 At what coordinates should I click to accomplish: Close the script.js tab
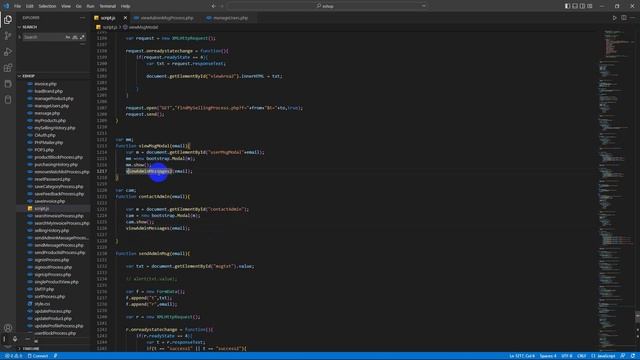pos(125,18)
